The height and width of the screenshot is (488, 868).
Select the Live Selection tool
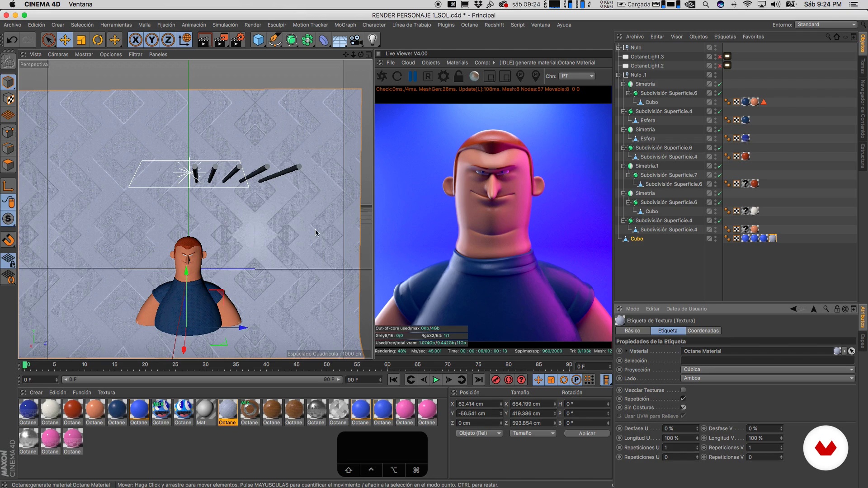[x=48, y=40]
